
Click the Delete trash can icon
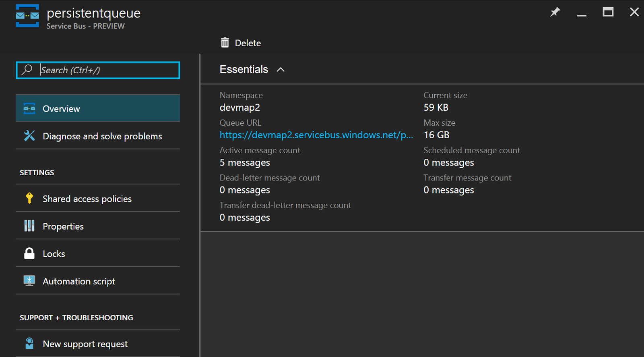pos(225,43)
